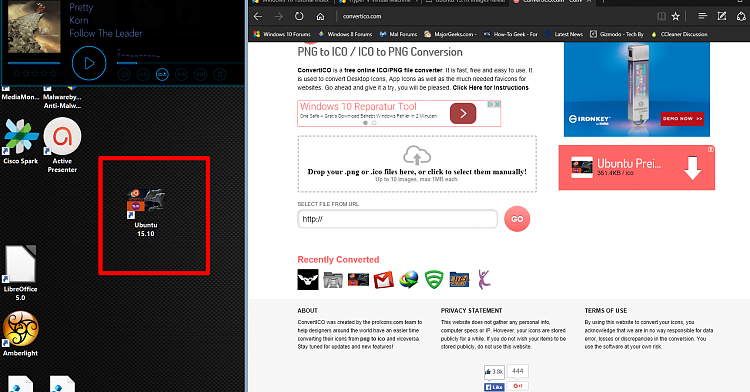This screenshot has height=392, width=750.
Task: Download the Ubuntu Prei... converted ico file
Action: tap(692, 168)
